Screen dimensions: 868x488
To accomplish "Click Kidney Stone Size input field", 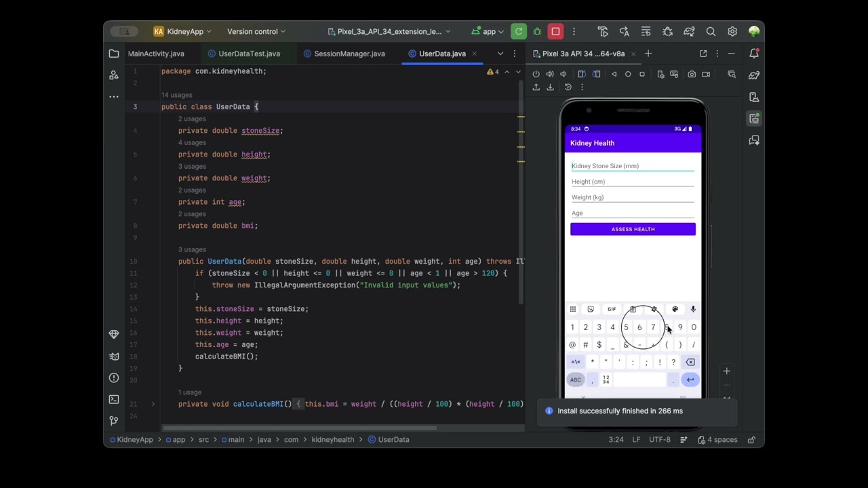I will coord(633,166).
